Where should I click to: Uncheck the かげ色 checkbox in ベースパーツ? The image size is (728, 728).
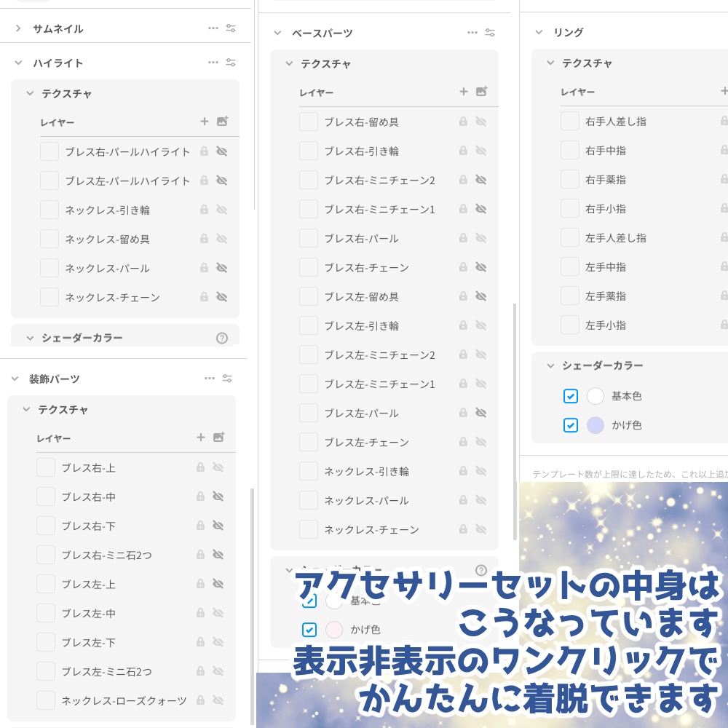pos(309,630)
